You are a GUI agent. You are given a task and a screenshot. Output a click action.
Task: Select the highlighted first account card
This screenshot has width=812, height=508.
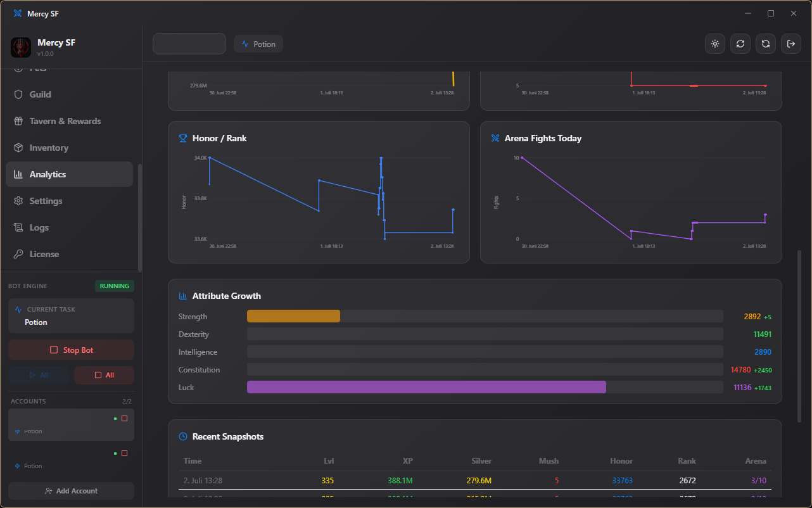click(x=71, y=424)
